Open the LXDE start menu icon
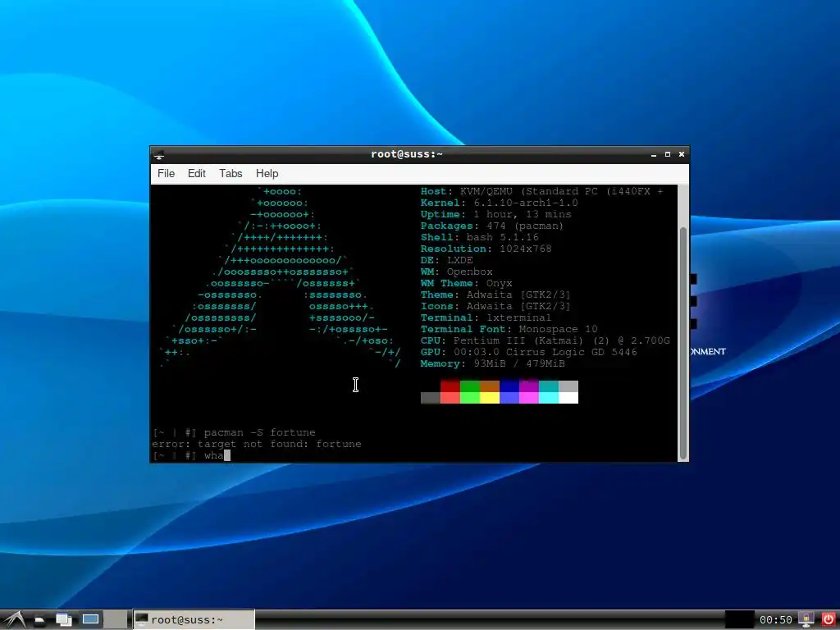Image resolution: width=840 pixels, height=630 pixels. coord(14,620)
